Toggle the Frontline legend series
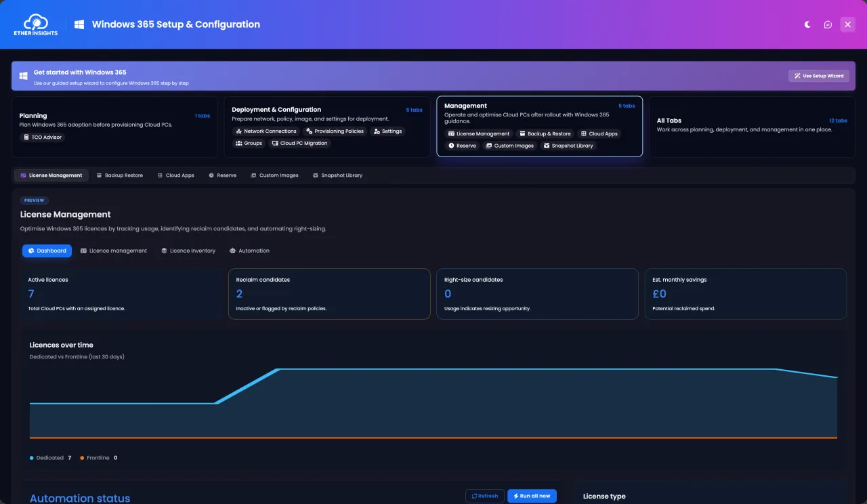The height and width of the screenshot is (504, 867). point(98,458)
